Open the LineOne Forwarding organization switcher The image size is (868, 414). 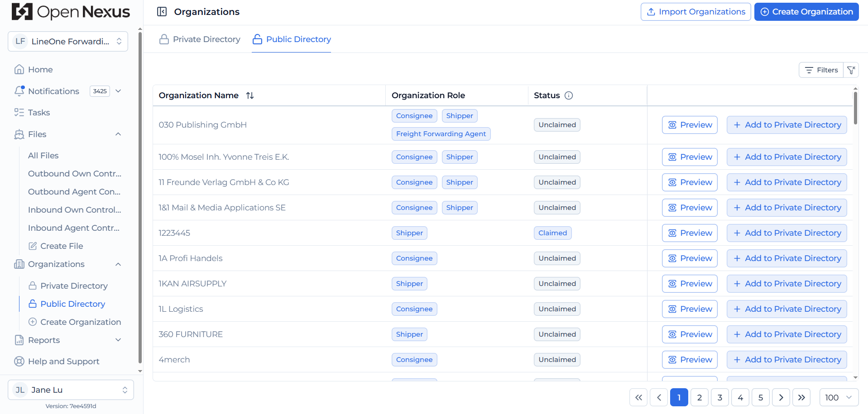[68, 42]
